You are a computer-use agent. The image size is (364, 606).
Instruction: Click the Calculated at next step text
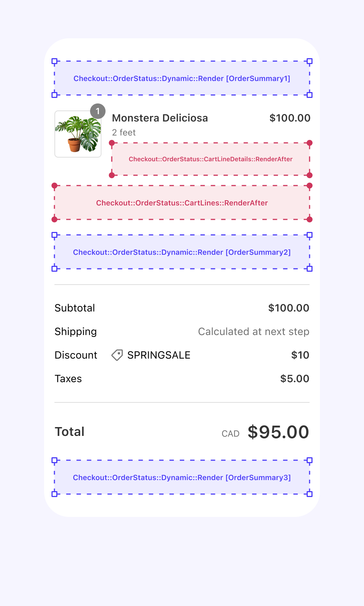254,332
